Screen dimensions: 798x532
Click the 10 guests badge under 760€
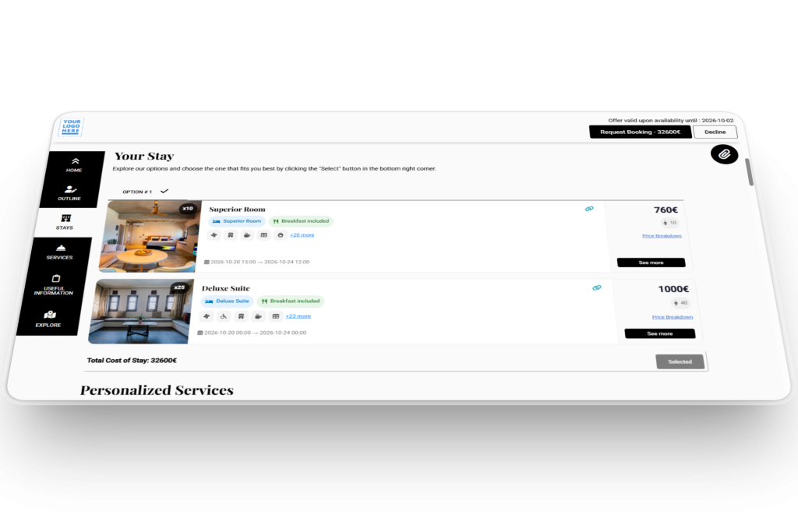tap(669, 223)
